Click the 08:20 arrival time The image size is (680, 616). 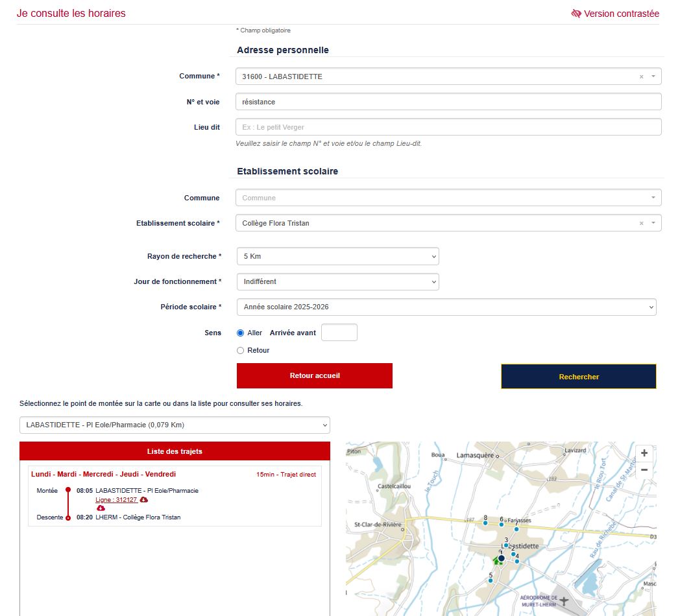point(84,517)
